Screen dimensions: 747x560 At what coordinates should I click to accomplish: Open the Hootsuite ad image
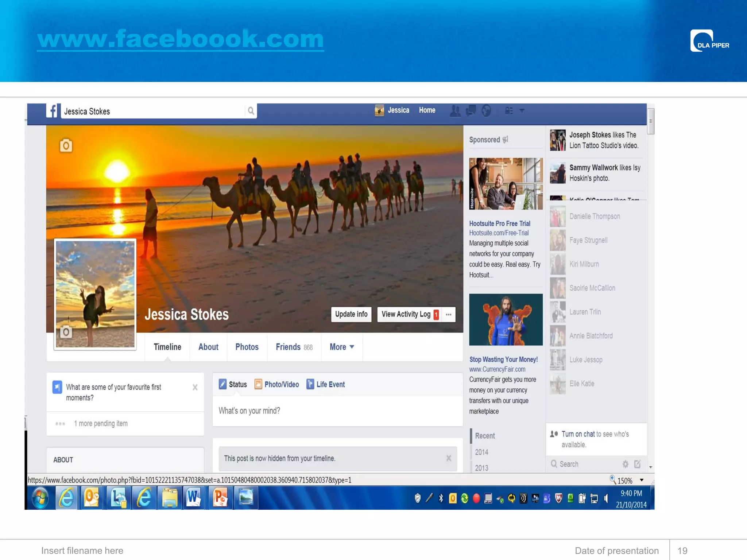point(506,183)
